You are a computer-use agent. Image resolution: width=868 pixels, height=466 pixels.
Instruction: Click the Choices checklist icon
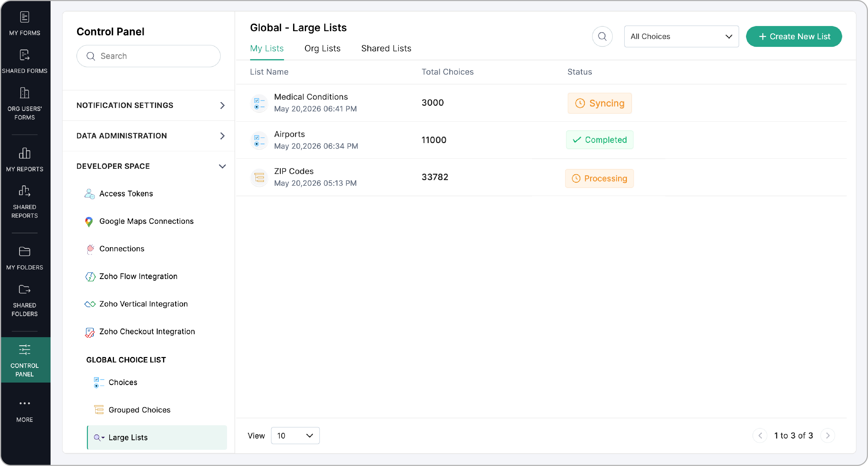click(x=99, y=382)
